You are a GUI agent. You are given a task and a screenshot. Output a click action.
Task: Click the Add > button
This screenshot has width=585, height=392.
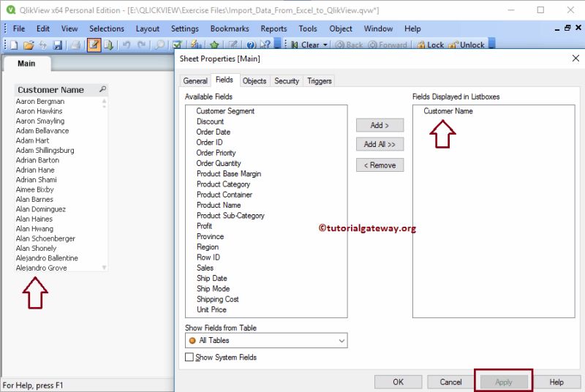[380, 125]
